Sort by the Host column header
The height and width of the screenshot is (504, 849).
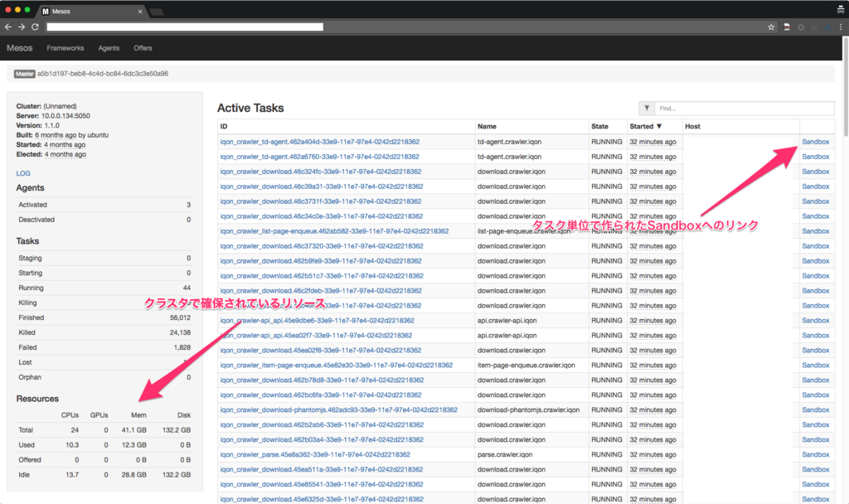click(x=692, y=126)
